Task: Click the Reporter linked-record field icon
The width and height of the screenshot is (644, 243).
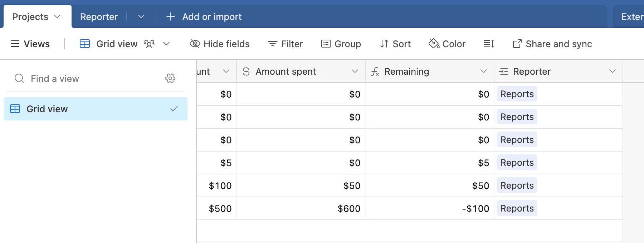Action: tap(504, 72)
